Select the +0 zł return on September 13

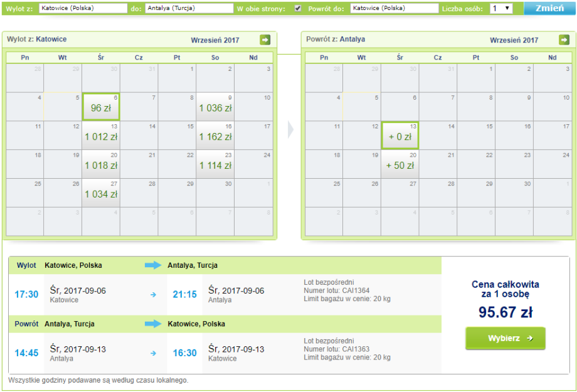coord(400,135)
